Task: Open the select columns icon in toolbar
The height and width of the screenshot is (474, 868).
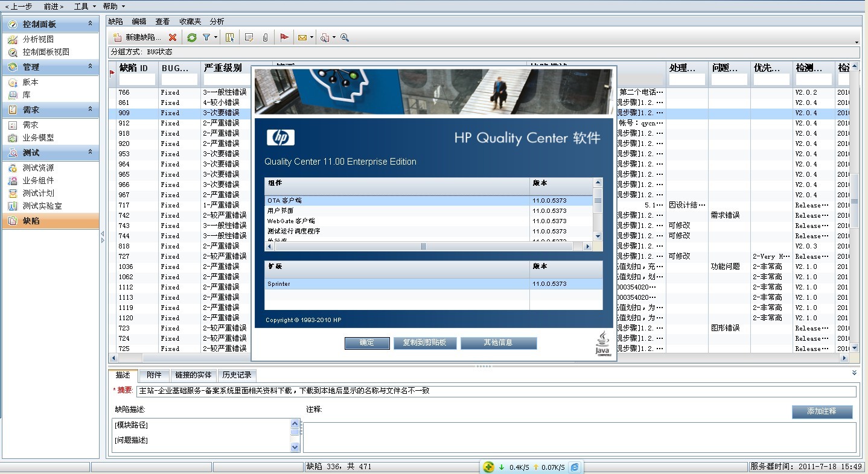Action: [230, 37]
